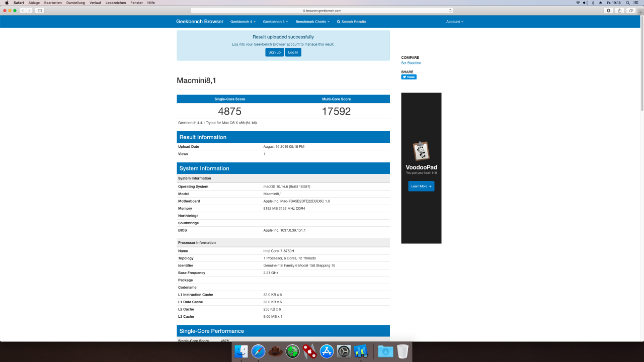Viewport: 644px width, 362px height.
Task: Go to Geekbench Browser home link
Action: point(200,22)
